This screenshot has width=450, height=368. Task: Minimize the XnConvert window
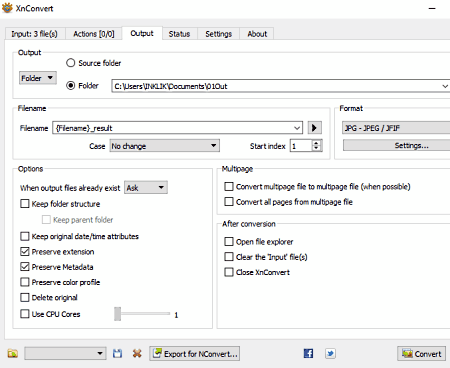pos(432,8)
